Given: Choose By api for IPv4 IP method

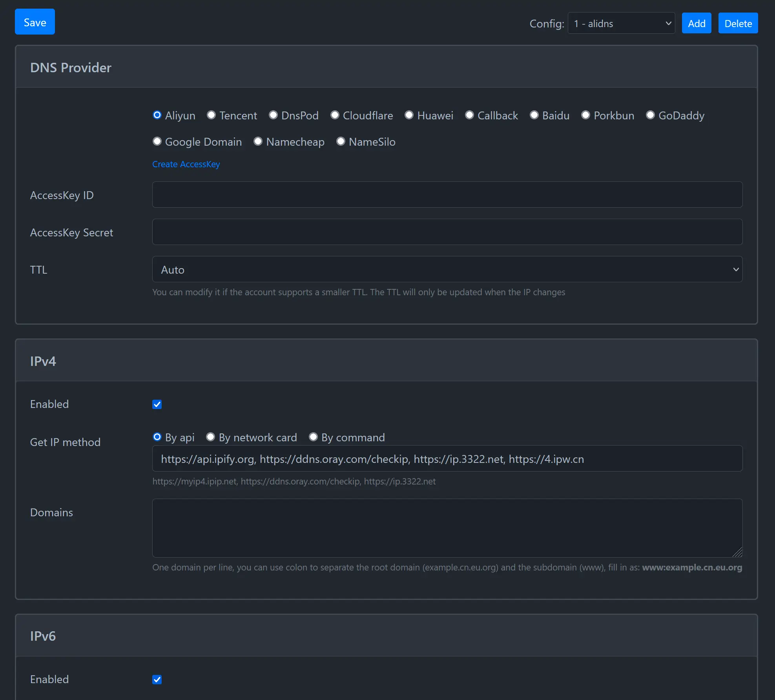Looking at the screenshot, I should (157, 437).
